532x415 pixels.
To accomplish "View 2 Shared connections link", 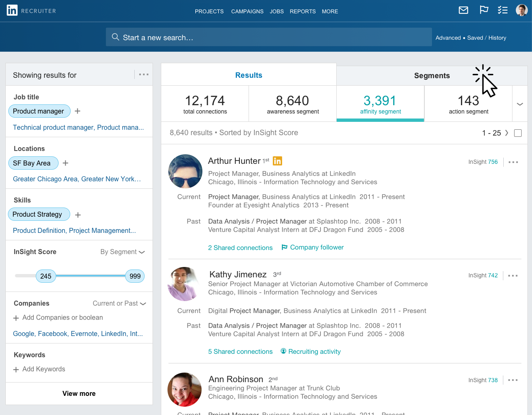I will (240, 248).
